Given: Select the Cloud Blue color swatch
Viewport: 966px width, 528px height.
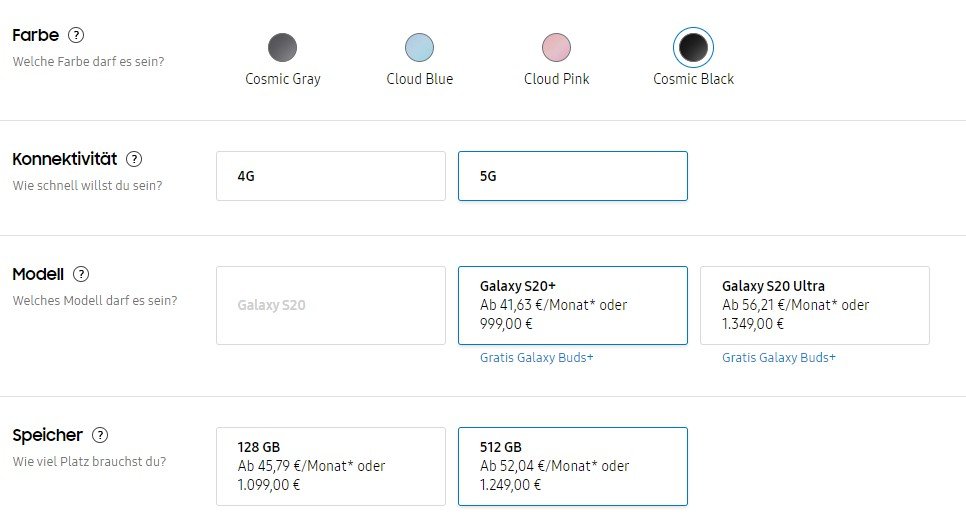Looking at the screenshot, I should click(x=420, y=47).
